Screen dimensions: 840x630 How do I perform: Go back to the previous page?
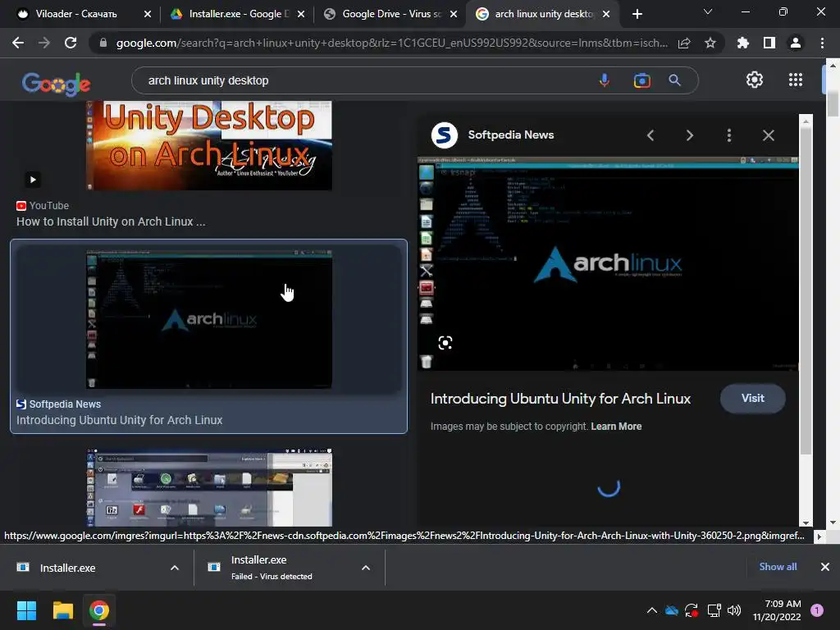click(x=18, y=43)
